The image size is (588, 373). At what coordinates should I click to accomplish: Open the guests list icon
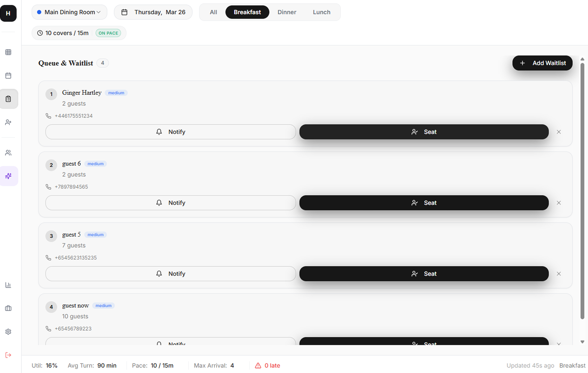[8, 153]
